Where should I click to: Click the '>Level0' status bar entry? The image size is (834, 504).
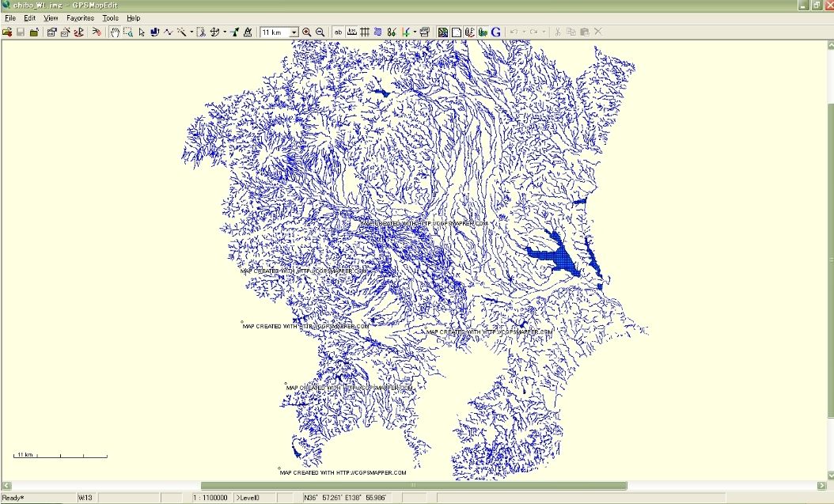pos(248,498)
